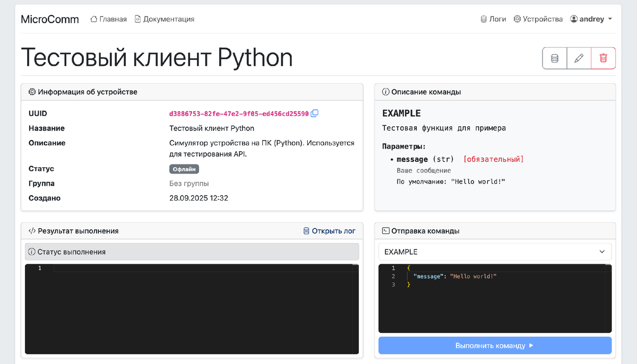Click the Без группы group value

[189, 184]
